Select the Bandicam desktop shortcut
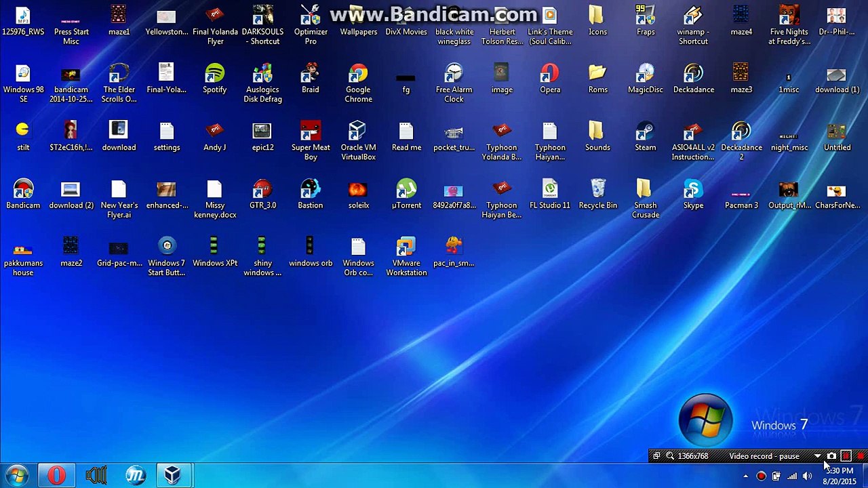Viewport: 868px width, 488px height. pyautogui.click(x=23, y=193)
